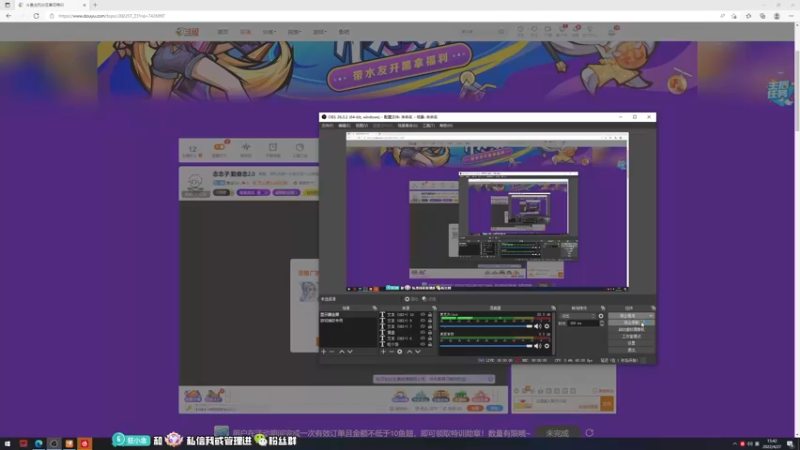The width and height of the screenshot is (800, 450).
Task: Mute the 桌面音频 channel speaker icon
Action: coord(537,346)
